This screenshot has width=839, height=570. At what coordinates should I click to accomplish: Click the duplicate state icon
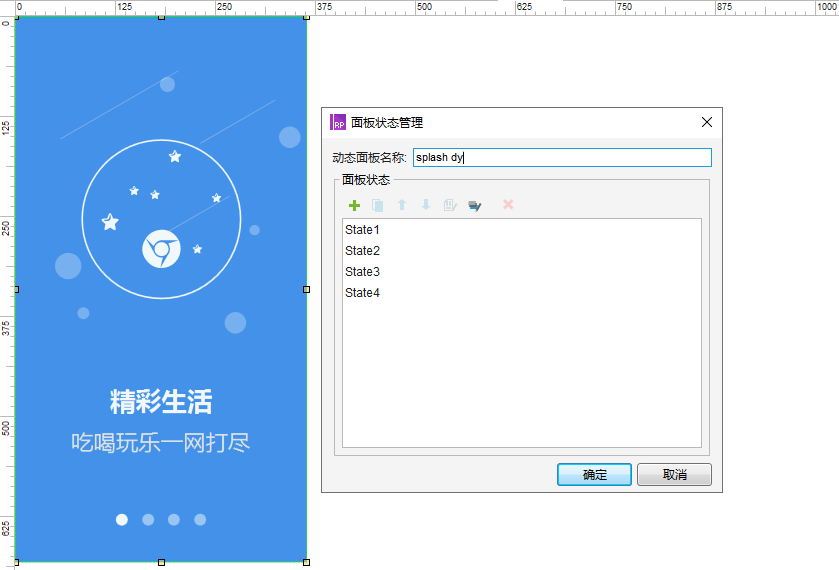378,205
